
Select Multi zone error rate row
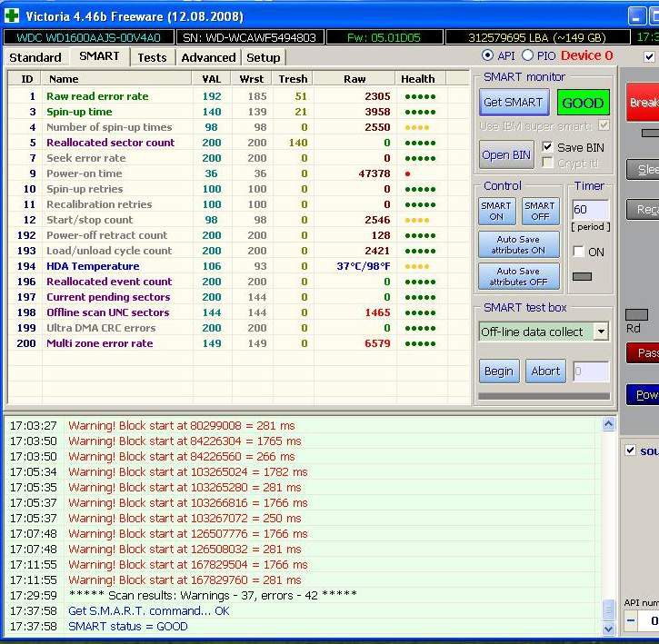(237, 343)
